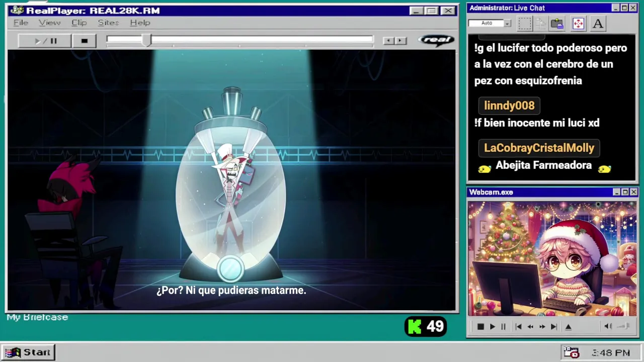Click the Kick viewer count 49 badge

(x=426, y=327)
